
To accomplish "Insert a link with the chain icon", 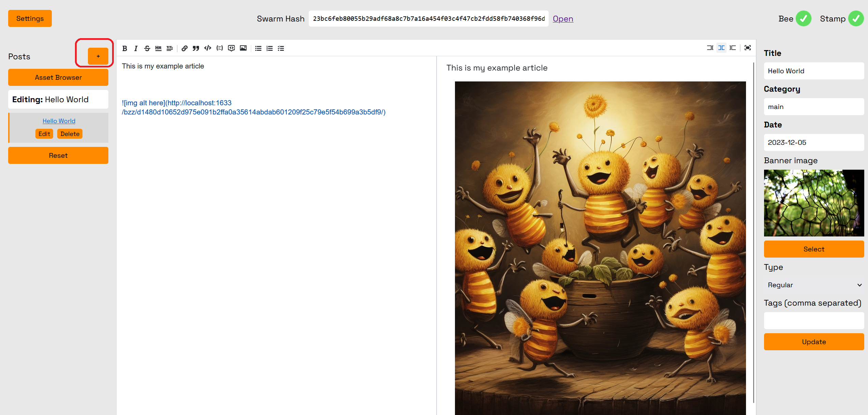I will point(184,48).
